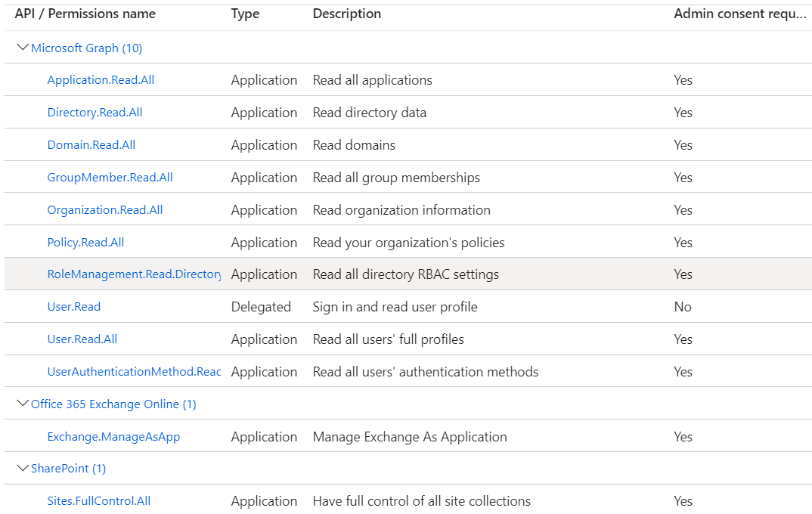
Task: Click the Type column header
Action: 244,13
